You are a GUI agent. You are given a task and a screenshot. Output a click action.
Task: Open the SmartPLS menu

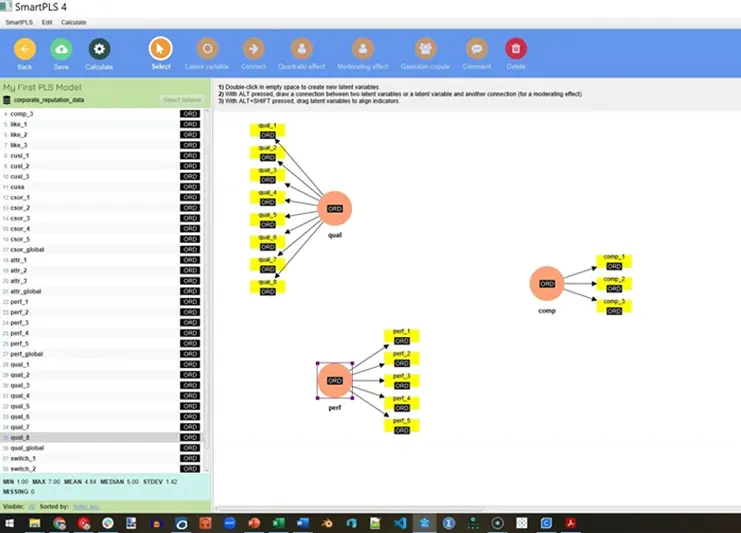[x=19, y=22]
